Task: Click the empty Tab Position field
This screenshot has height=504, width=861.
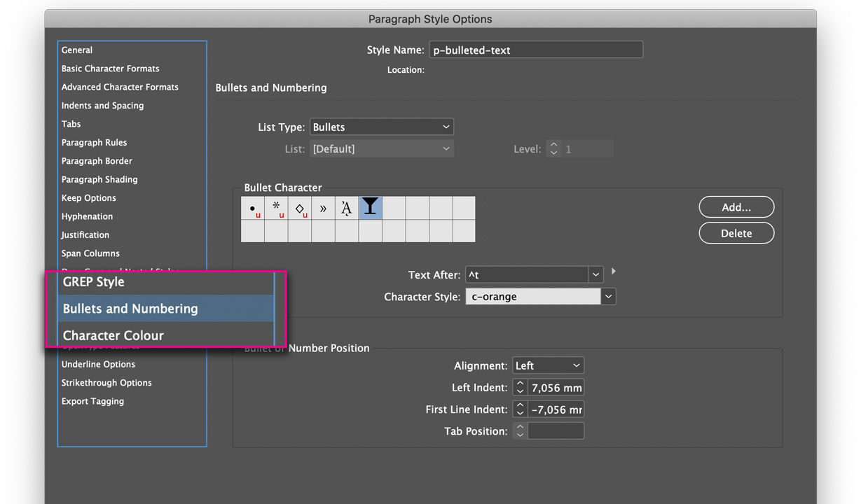Action: pyautogui.click(x=556, y=430)
